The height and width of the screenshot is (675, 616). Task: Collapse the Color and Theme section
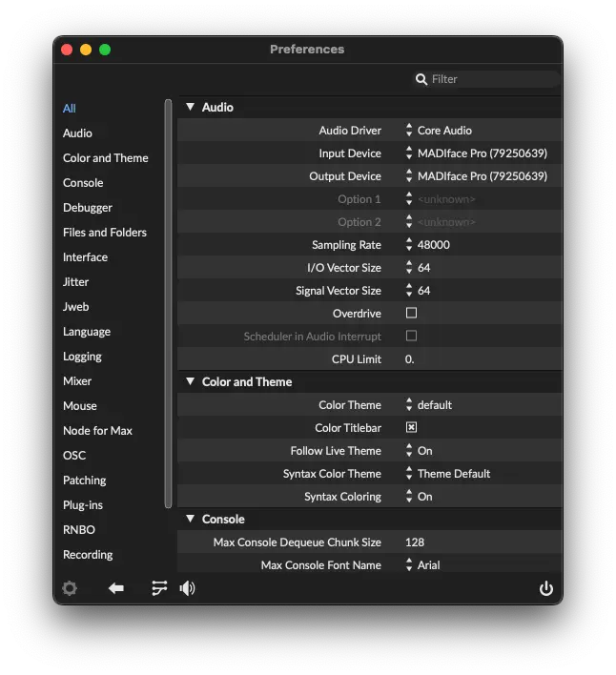[x=190, y=382]
